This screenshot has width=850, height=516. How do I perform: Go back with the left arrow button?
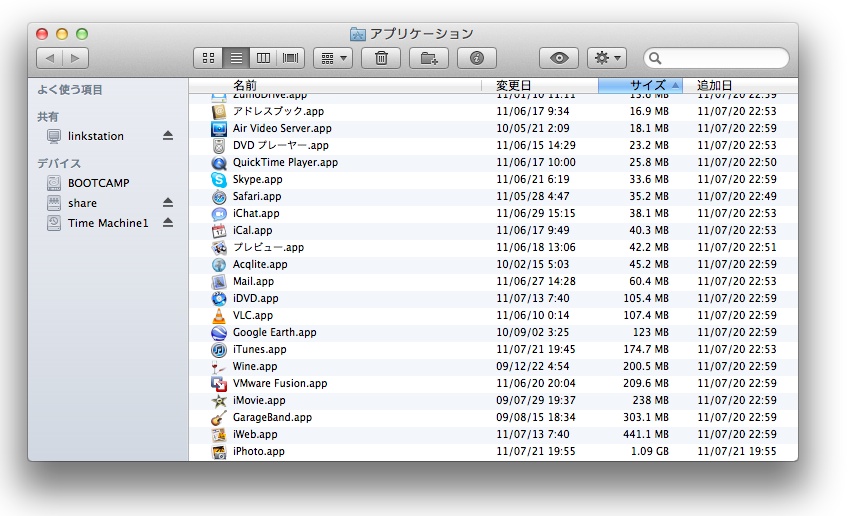(x=49, y=58)
